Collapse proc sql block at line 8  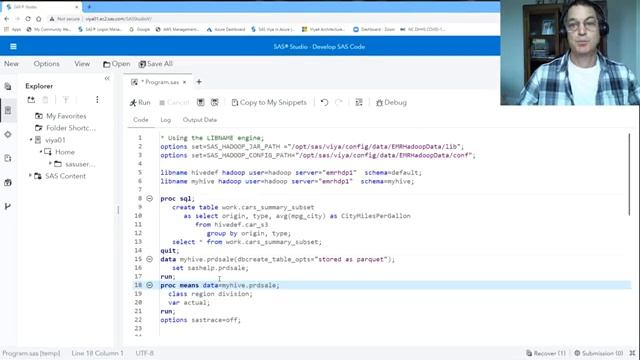pos(149,198)
